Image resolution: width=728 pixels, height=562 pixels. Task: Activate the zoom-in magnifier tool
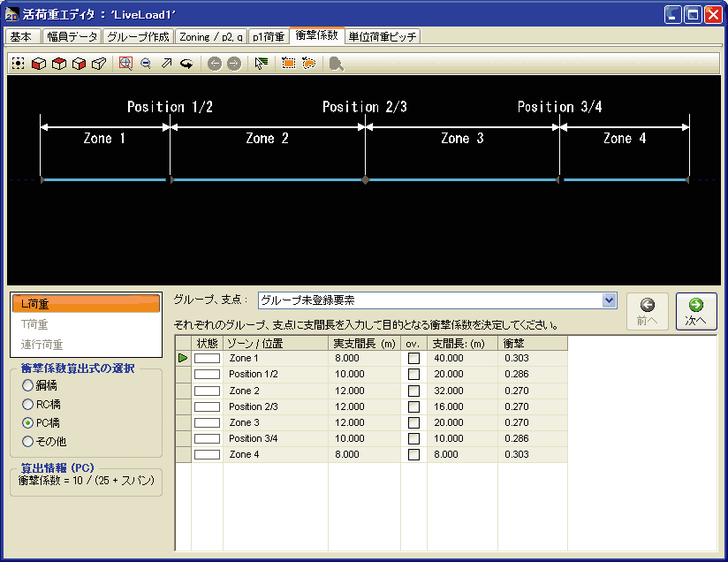point(125,64)
